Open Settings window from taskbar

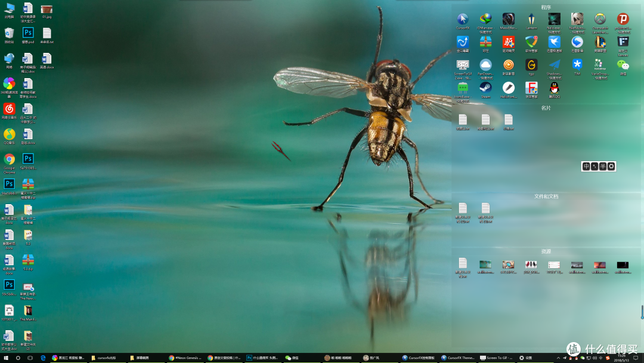[x=535, y=358]
